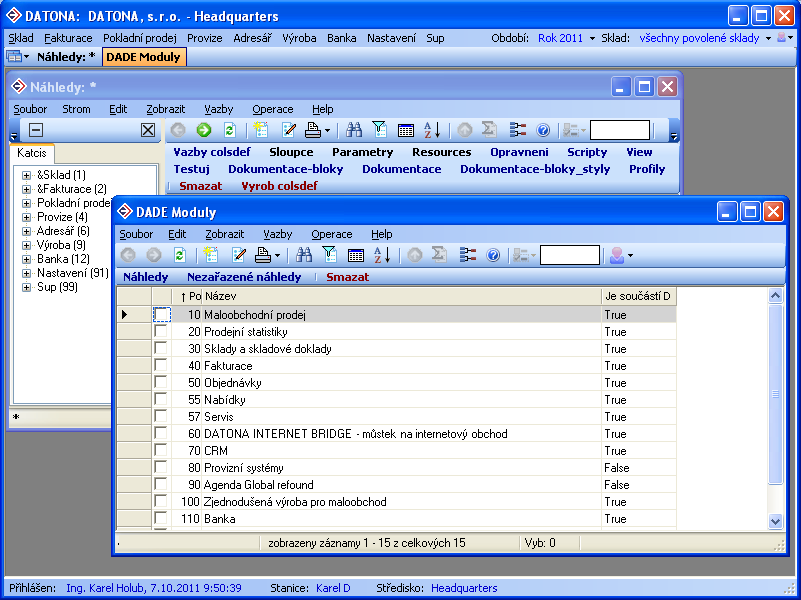This screenshot has height=600, width=801.
Task: Open binoculars search in DADE Moduly toolbar
Action: coord(304,255)
